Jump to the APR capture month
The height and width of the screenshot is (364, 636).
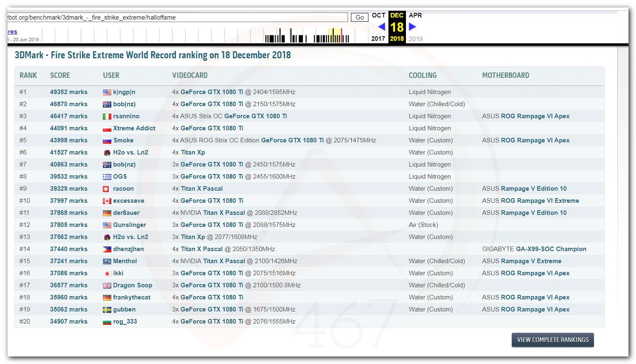pyautogui.click(x=415, y=15)
